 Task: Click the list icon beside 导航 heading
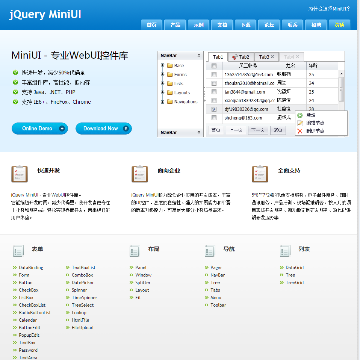[x=210, y=251]
